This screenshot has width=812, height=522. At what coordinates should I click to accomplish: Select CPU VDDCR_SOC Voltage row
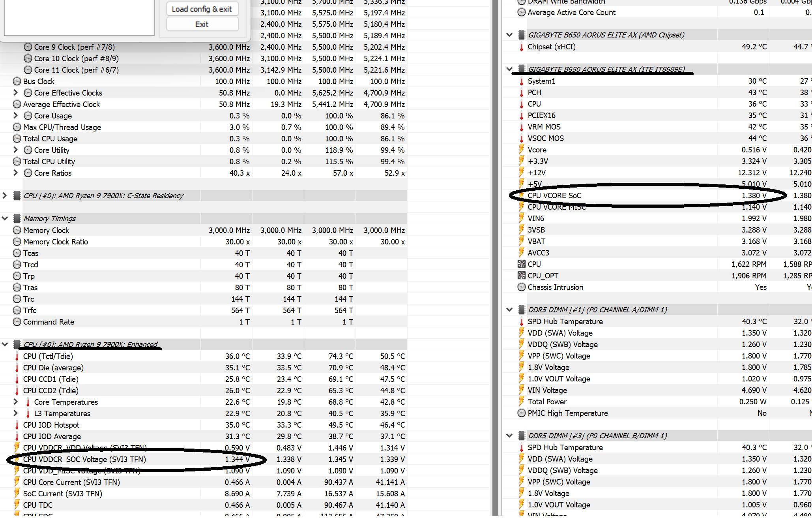point(84,459)
